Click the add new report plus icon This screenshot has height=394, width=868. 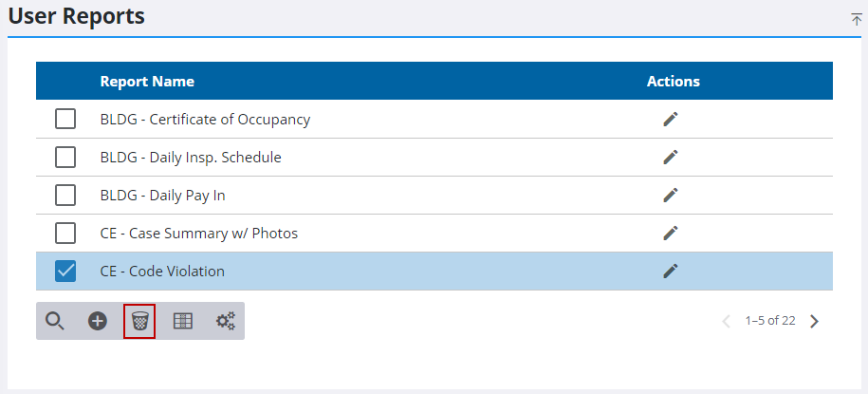coord(98,321)
